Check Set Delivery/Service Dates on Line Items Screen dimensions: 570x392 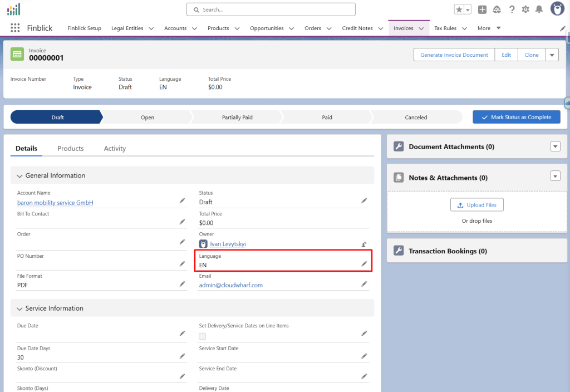pos(203,336)
